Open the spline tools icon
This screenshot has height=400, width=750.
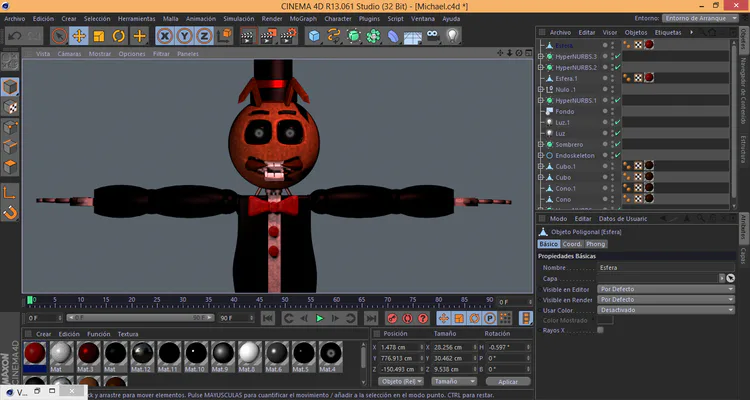(x=334, y=36)
